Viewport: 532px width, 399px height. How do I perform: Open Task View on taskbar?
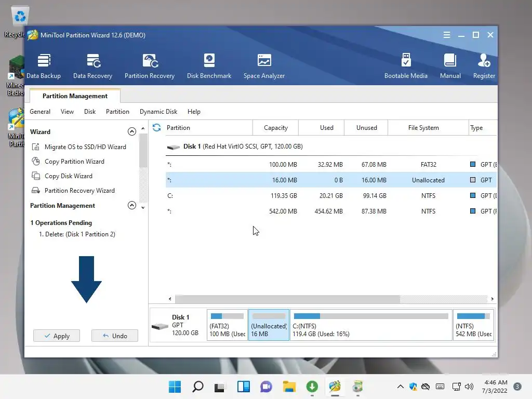(219, 387)
